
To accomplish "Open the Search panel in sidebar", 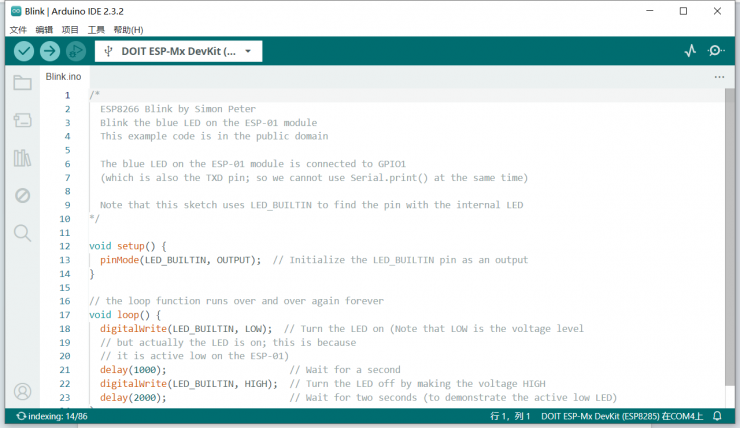I will tap(22, 233).
